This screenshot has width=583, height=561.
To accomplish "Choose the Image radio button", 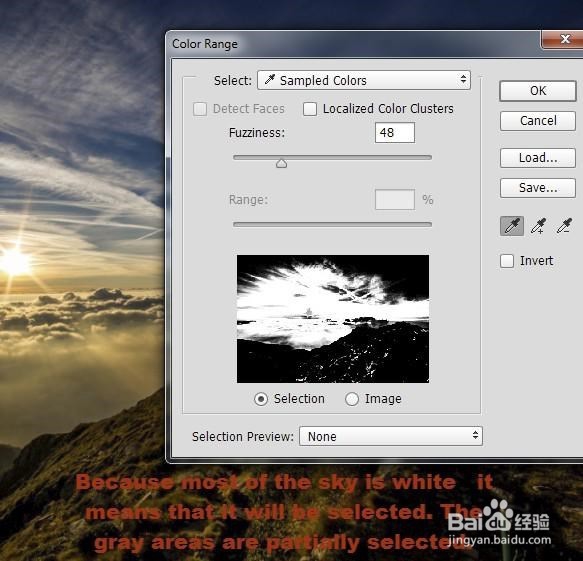I will [351, 399].
